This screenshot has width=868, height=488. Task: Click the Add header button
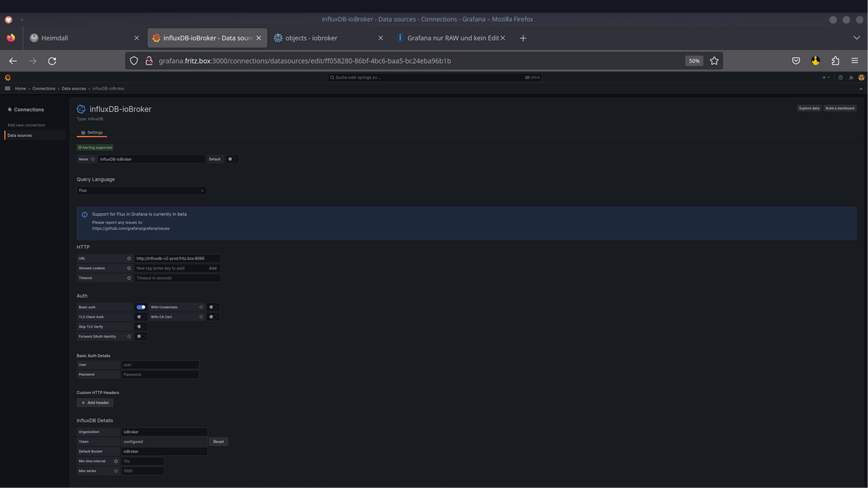point(95,403)
